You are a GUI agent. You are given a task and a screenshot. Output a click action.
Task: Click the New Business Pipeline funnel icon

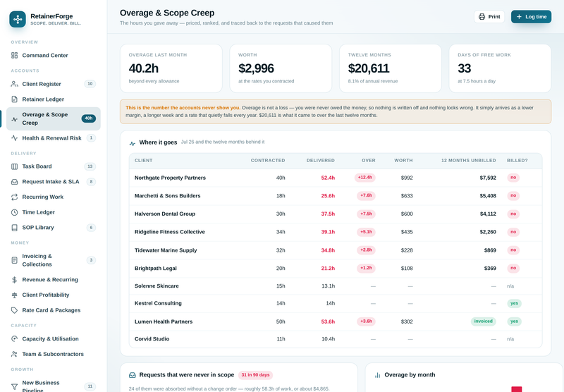tap(14, 386)
